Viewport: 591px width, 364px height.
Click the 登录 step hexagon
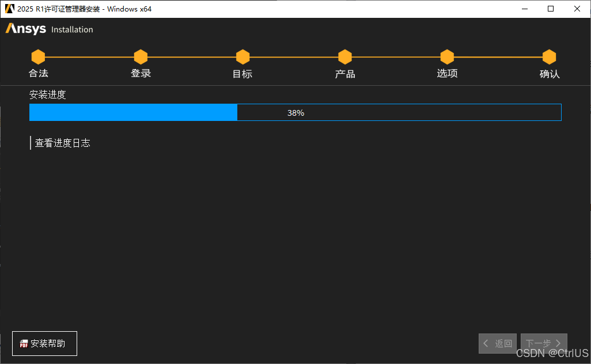[x=141, y=57]
